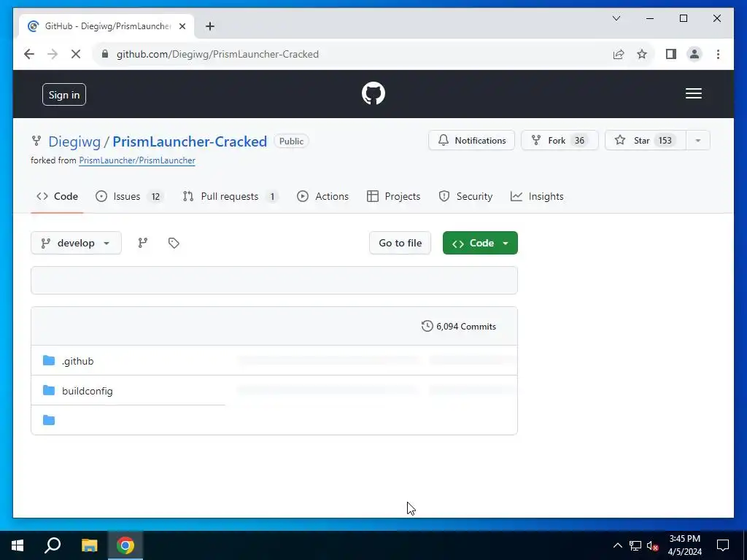
Task: Follow the PrismLauncher/PrismLauncher fork source link
Action: (137, 160)
